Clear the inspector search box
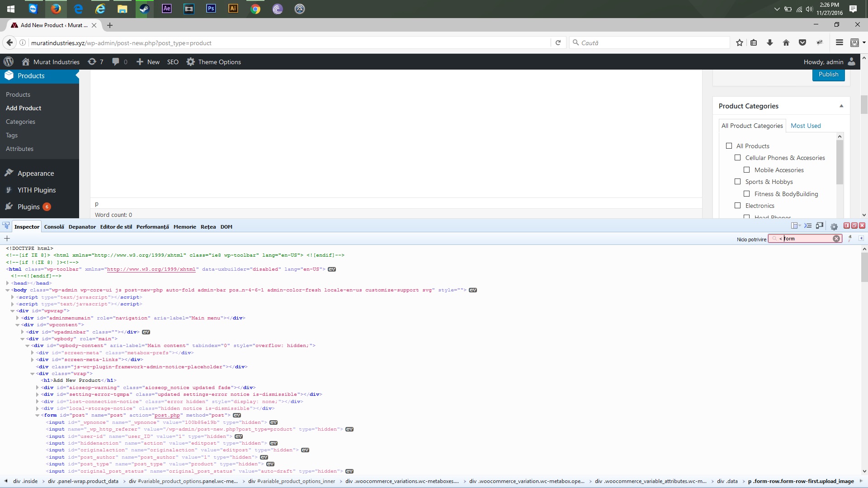 (836, 239)
